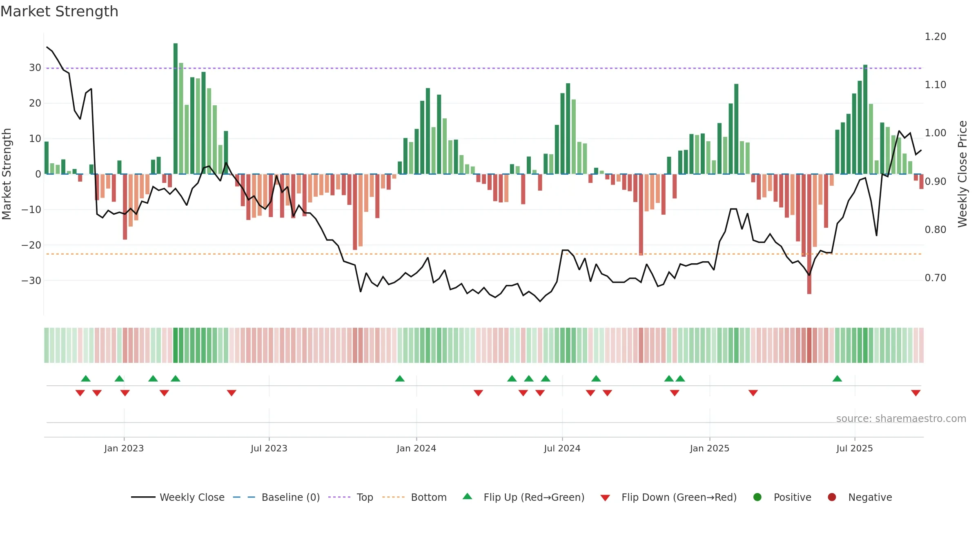The image size is (980, 551).
Task: Click the Jul 2024 axis label
Action: 562,448
